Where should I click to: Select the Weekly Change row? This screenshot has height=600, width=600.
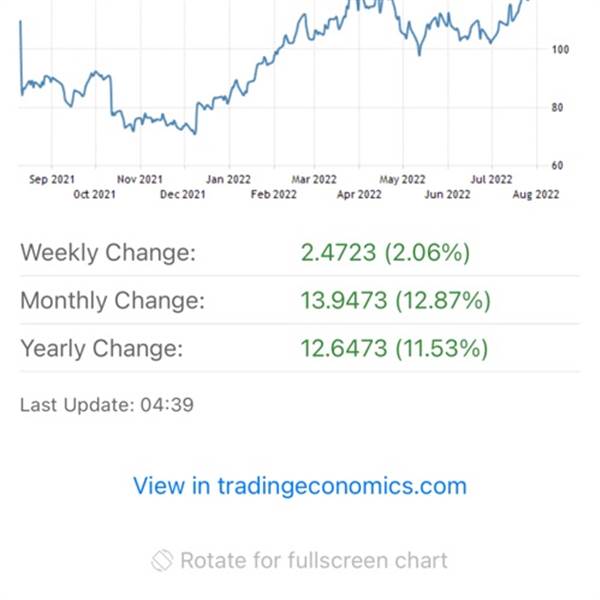pos(300,253)
